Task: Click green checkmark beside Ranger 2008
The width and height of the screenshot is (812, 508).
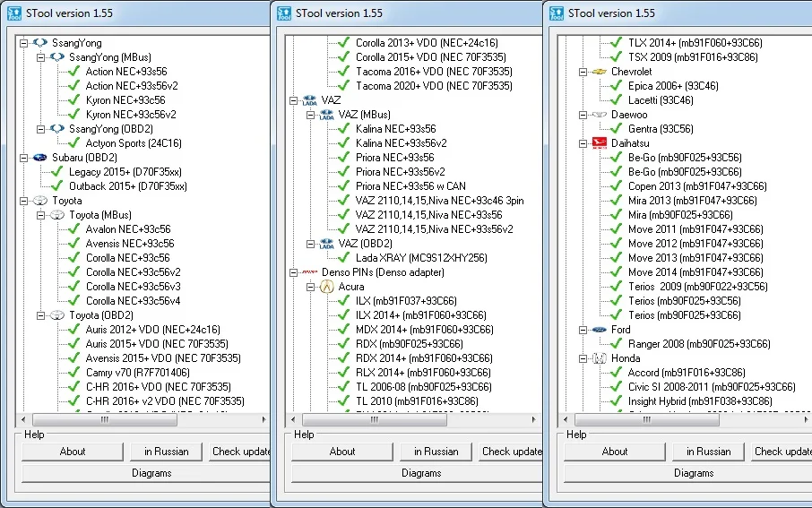Action: (617, 344)
